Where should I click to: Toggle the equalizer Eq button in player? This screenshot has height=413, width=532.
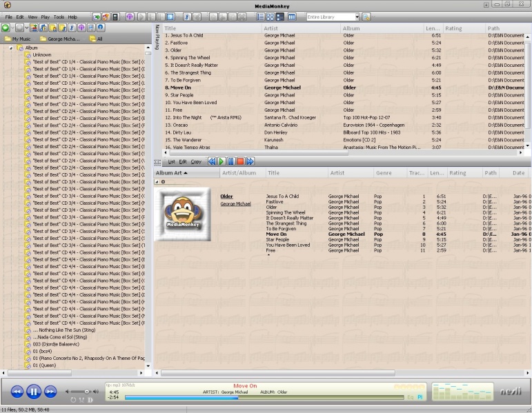click(411, 396)
